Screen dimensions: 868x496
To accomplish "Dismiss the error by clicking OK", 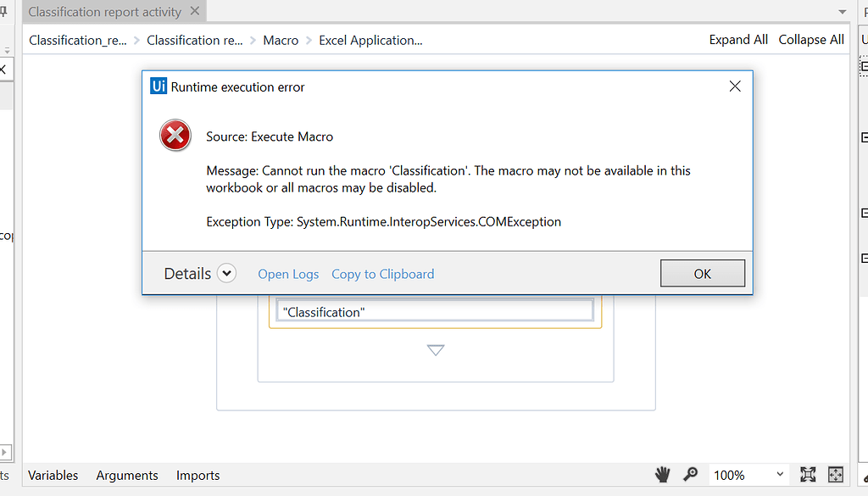I will (703, 273).
